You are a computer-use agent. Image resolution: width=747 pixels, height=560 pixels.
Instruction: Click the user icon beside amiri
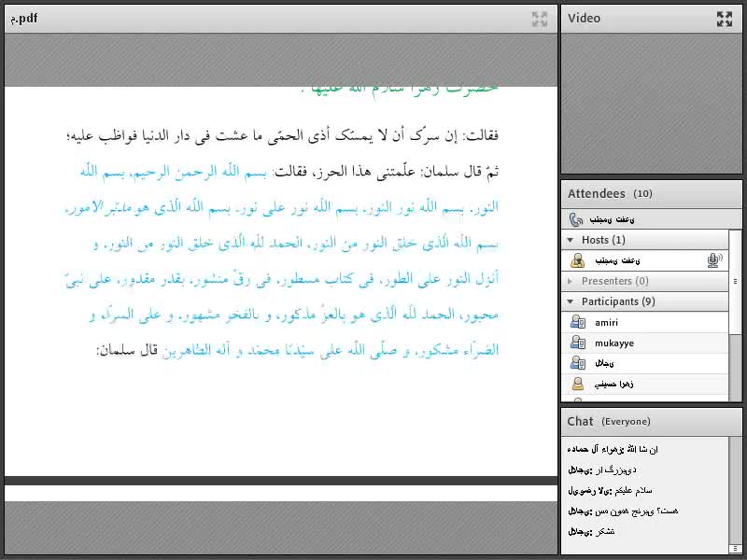point(578,322)
